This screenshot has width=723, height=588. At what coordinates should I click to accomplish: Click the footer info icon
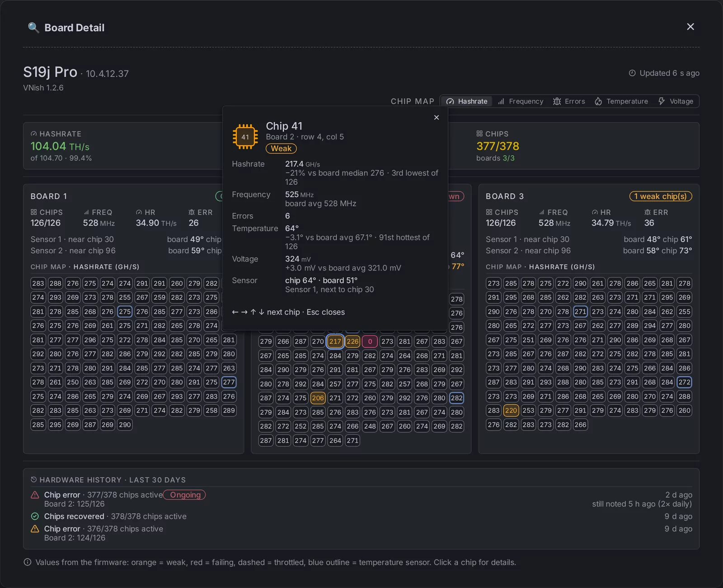click(x=28, y=562)
